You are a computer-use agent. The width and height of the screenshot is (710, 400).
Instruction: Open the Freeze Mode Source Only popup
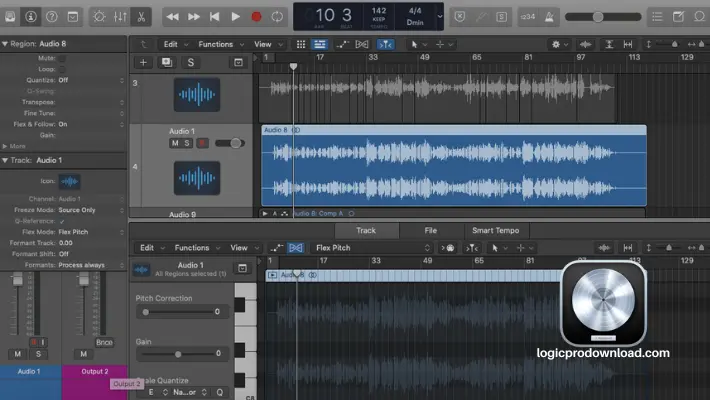[91, 210]
